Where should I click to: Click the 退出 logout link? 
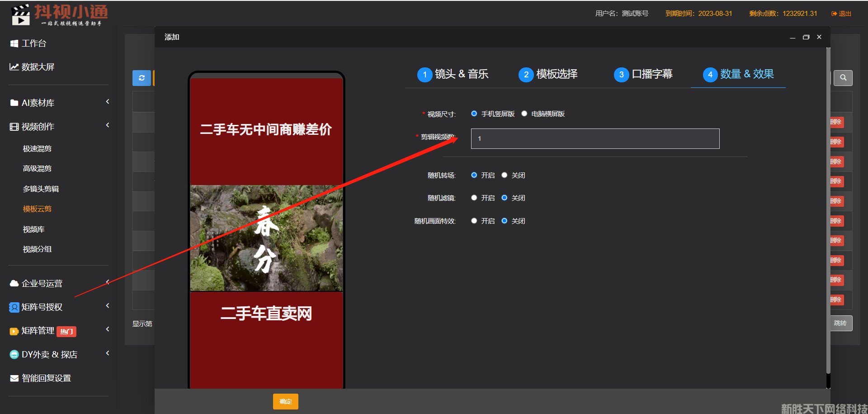(x=841, y=14)
